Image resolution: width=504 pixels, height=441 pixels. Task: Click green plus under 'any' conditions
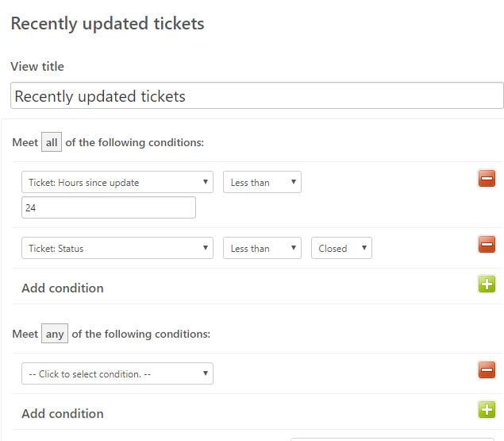coord(487,409)
